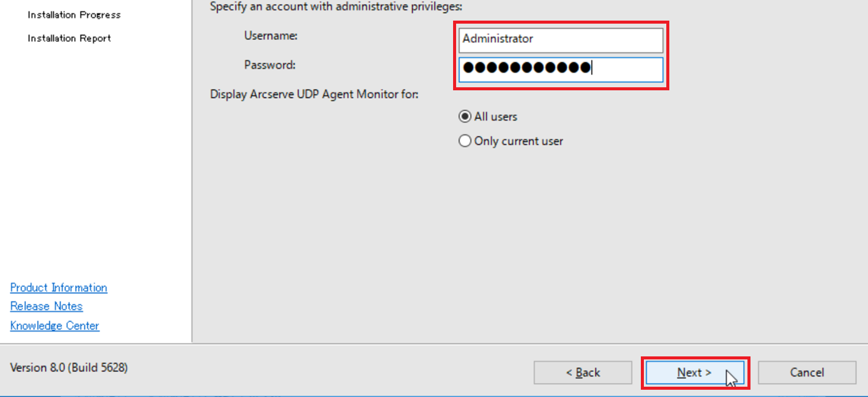Choose the Only current user radio circle

pyautogui.click(x=465, y=141)
